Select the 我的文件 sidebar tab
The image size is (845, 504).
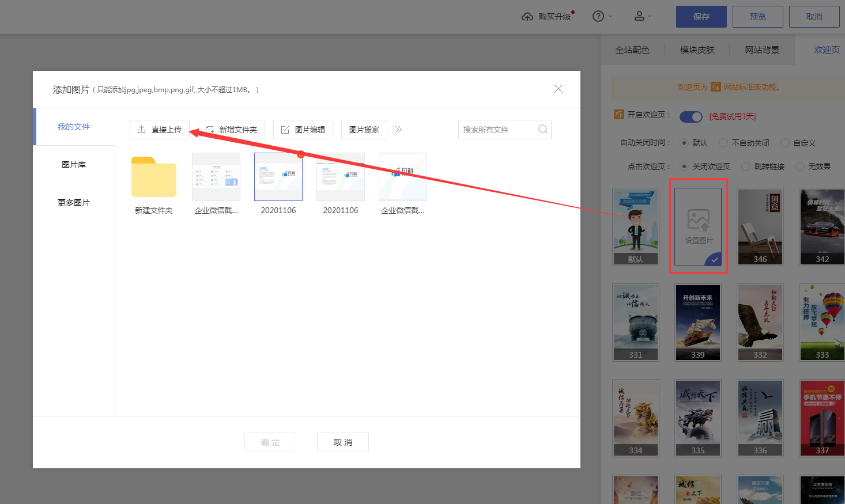point(74,127)
